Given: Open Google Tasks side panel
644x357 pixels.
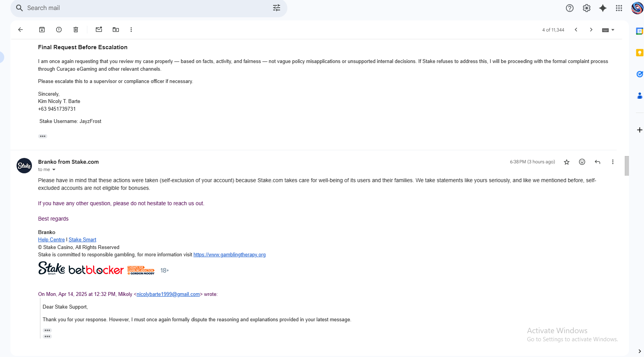Looking at the screenshot, I should (639, 74).
